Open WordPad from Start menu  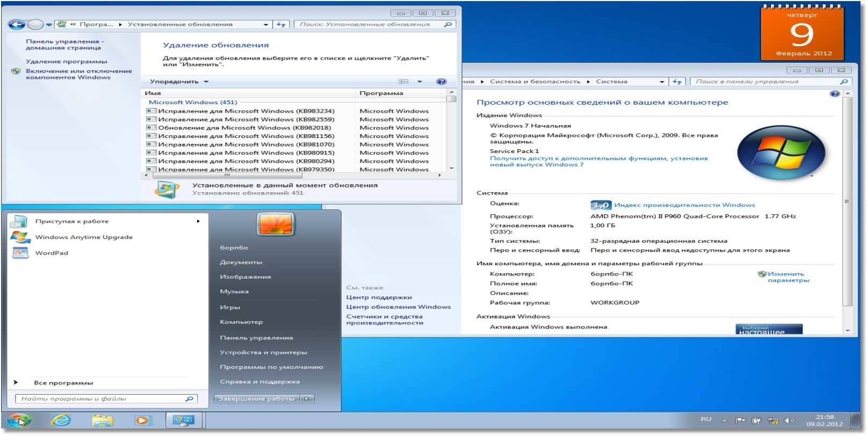(52, 253)
